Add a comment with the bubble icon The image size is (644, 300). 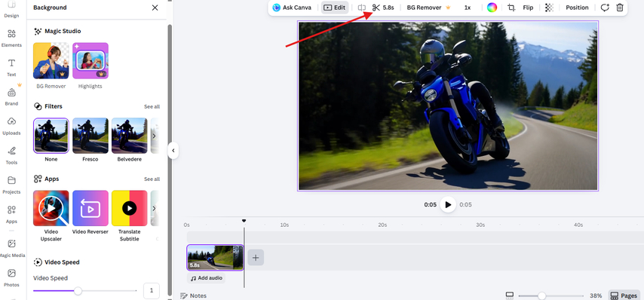pos(605,8)
